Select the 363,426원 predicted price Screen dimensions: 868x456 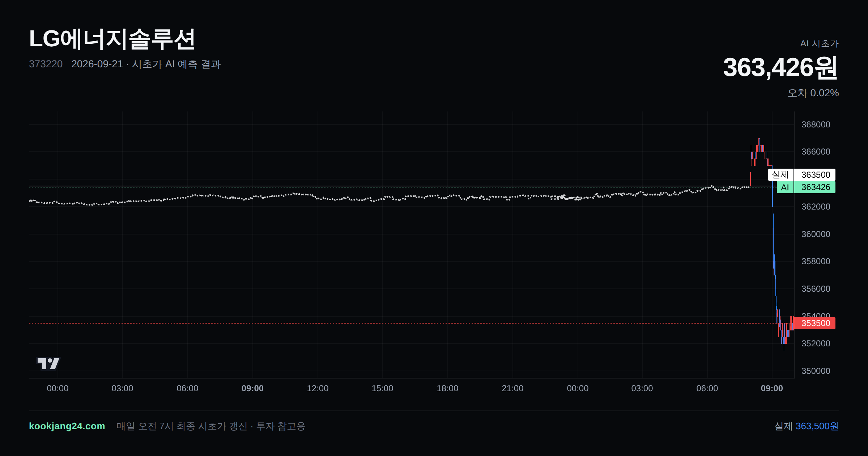click(780, 68)
